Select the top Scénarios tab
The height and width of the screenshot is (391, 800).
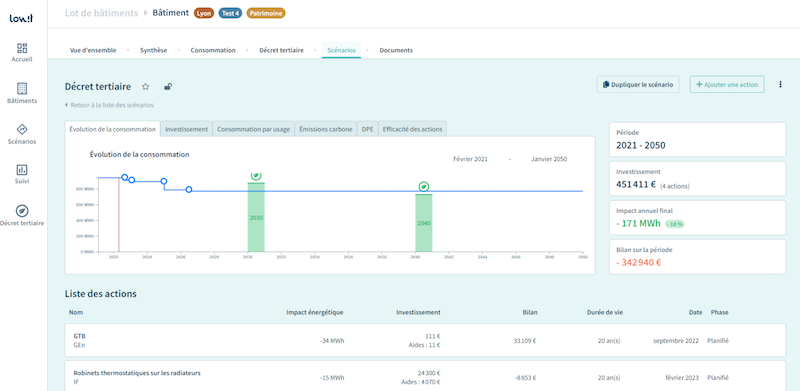[x=341, y=51]
